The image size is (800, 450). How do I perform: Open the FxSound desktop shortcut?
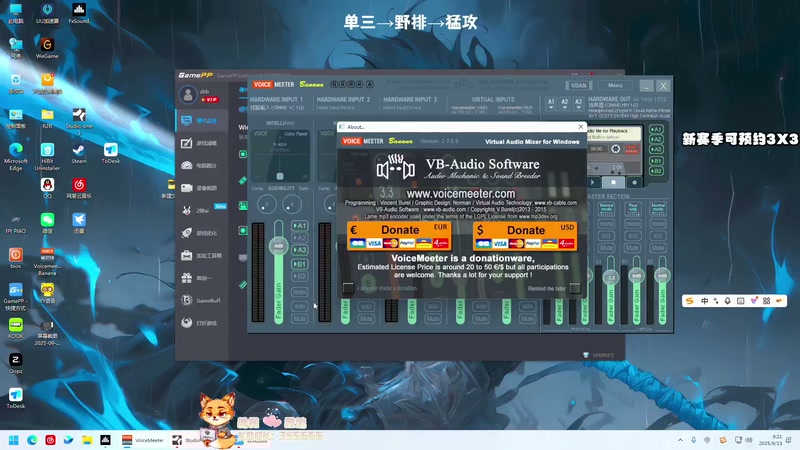point(79,13)
